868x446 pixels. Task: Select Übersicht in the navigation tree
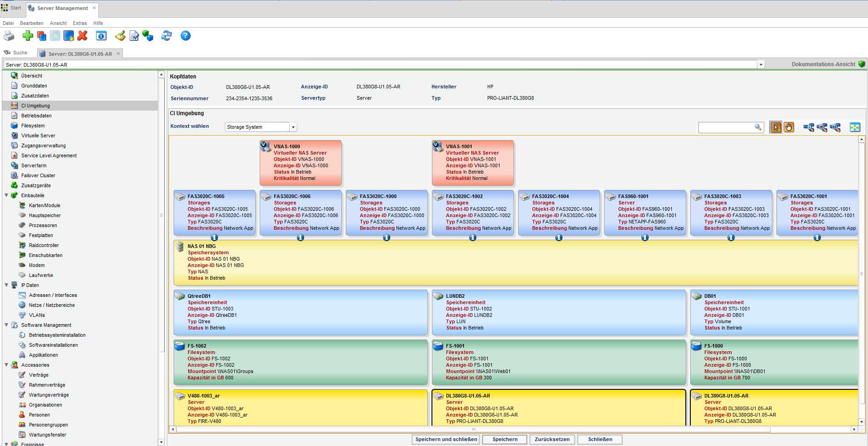point(32,76)
